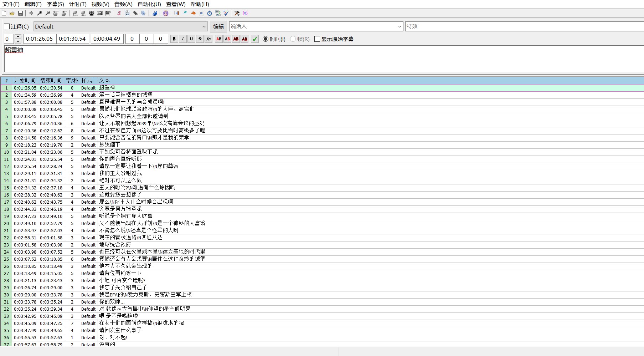This screenshot has height=356, width=644.
Task: Commit changes with green checkmark
Action: tap(254, 39)
